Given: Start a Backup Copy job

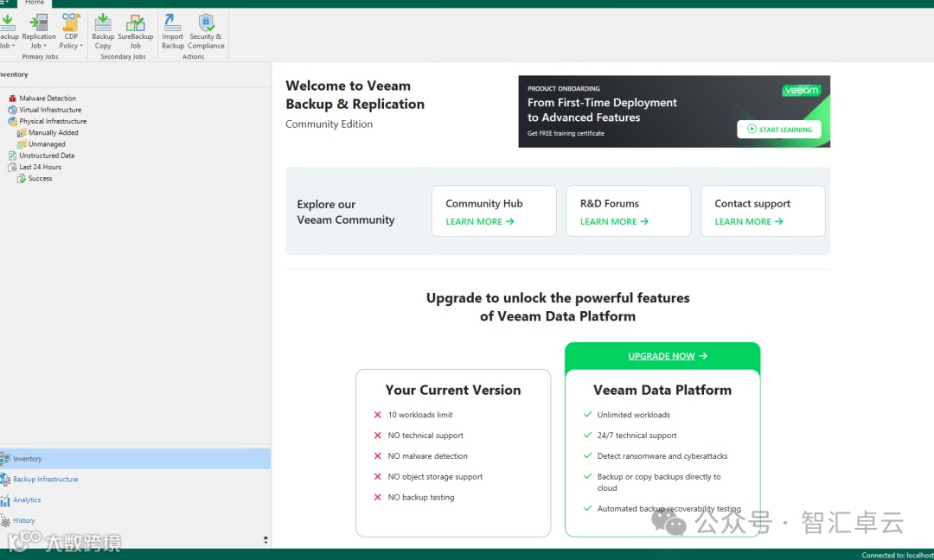Looking at the screenshot, I should tap(103, 31).
